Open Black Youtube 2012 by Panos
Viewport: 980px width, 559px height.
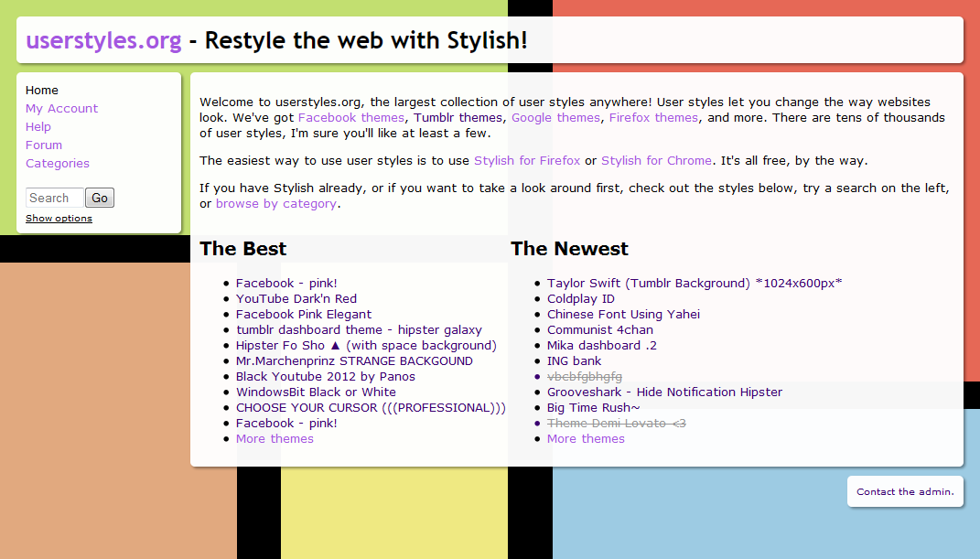coord(325,377)
